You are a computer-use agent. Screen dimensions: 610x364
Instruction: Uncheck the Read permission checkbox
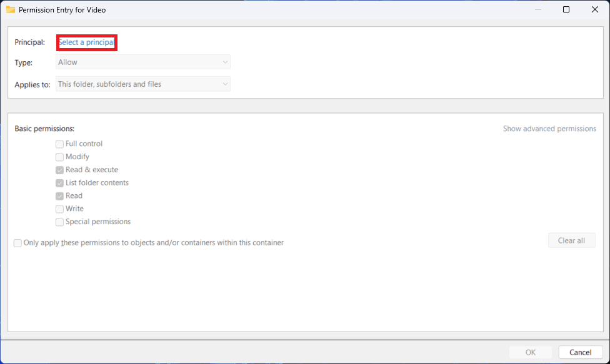pos(59,196)
